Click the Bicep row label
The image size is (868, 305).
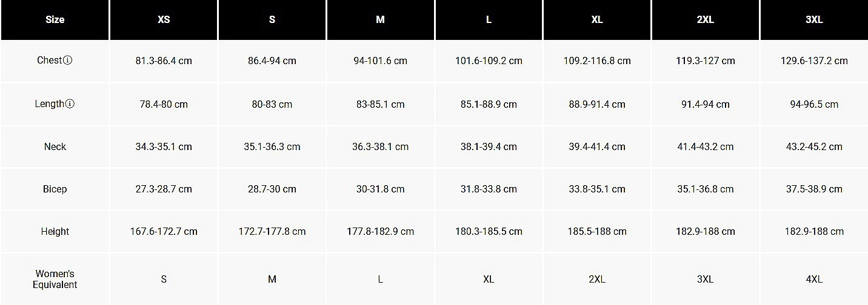click(x=55, y=189)
